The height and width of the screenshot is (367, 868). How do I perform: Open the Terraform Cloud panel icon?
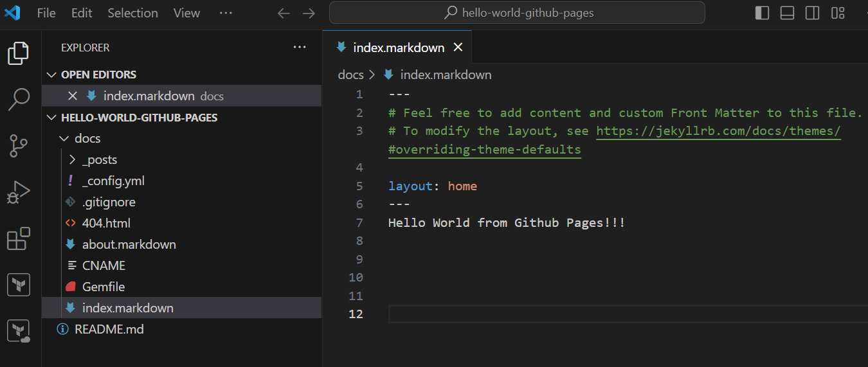coord(19,331)
